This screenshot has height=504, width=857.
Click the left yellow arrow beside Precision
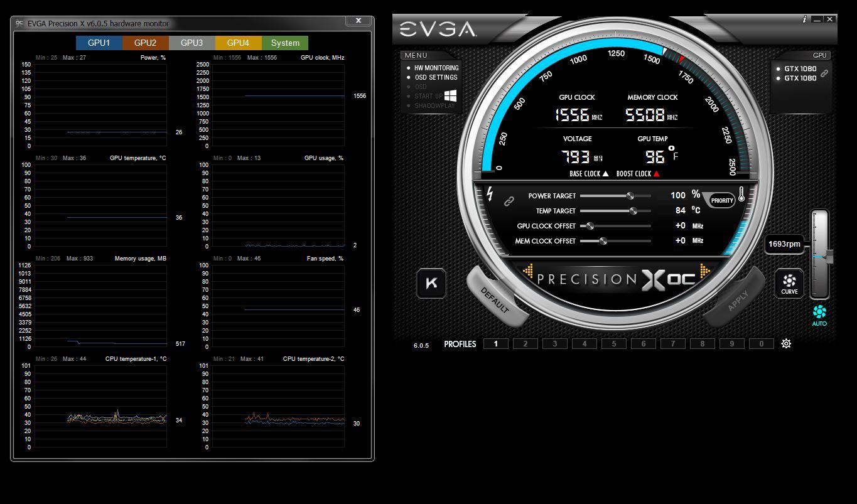click(x=528, y=271)
